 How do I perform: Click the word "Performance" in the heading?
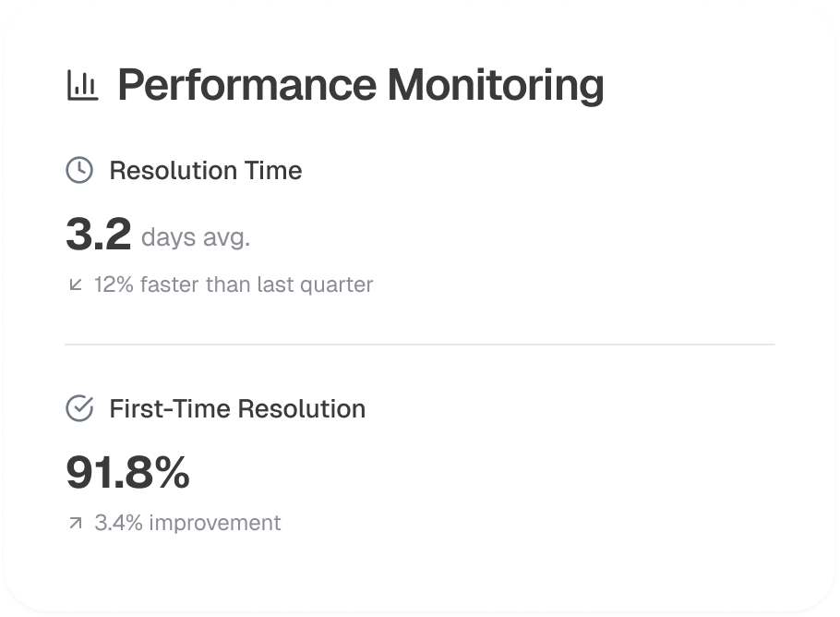(x=246, y=85)
